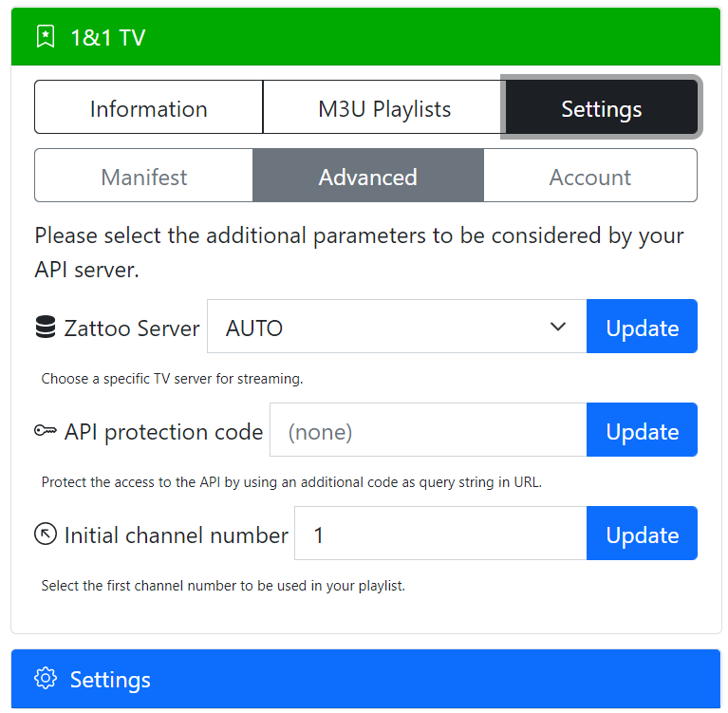This screenshot has height=713, width=728.
Task: Open the Zattoo Server dropdown chevron
Action: coord(557,327)
